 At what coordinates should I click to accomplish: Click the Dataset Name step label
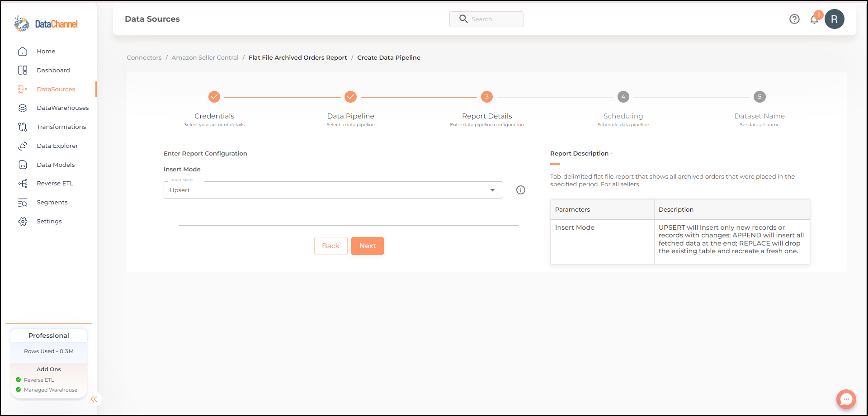[x=759, y=116]
